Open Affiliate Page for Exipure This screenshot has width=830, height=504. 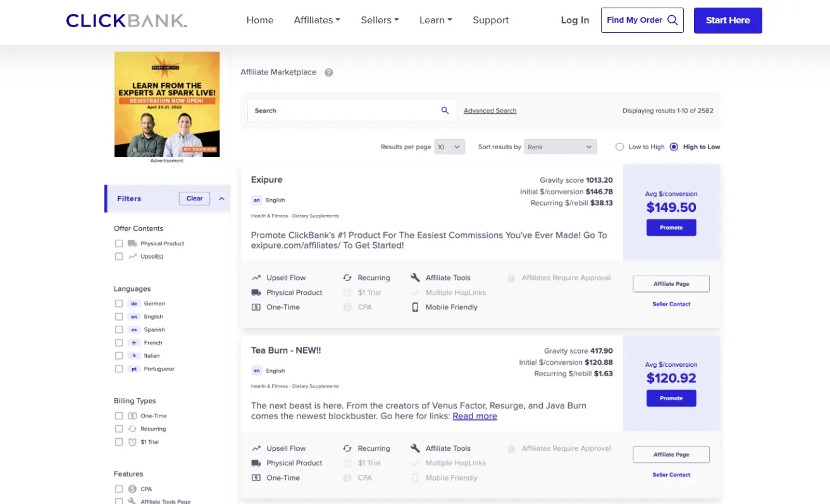671,284
